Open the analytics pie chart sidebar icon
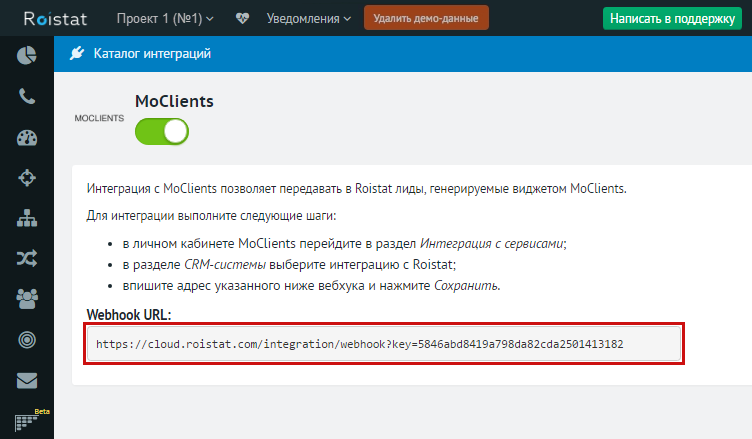Screen dimensions: 752x439 (x=27, y=56)
